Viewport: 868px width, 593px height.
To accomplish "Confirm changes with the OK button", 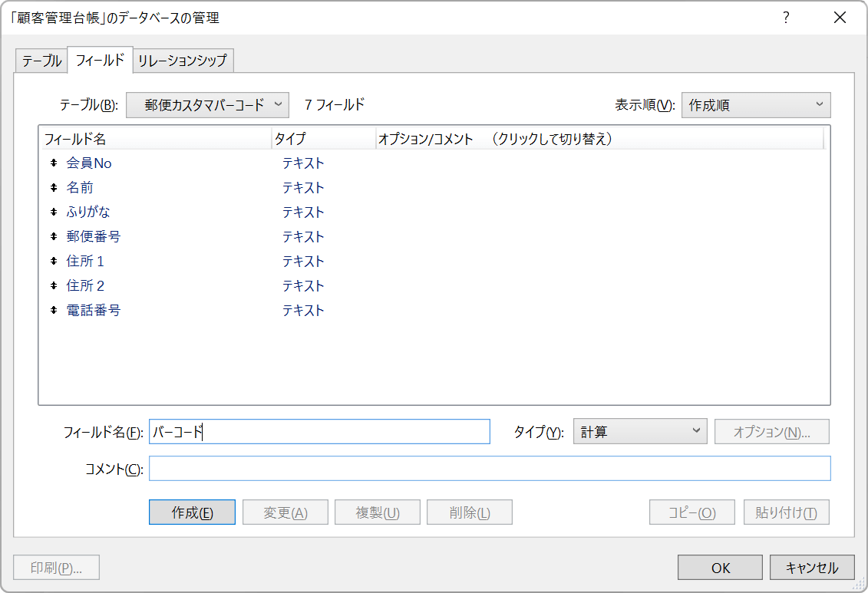I will click(719, 568).
